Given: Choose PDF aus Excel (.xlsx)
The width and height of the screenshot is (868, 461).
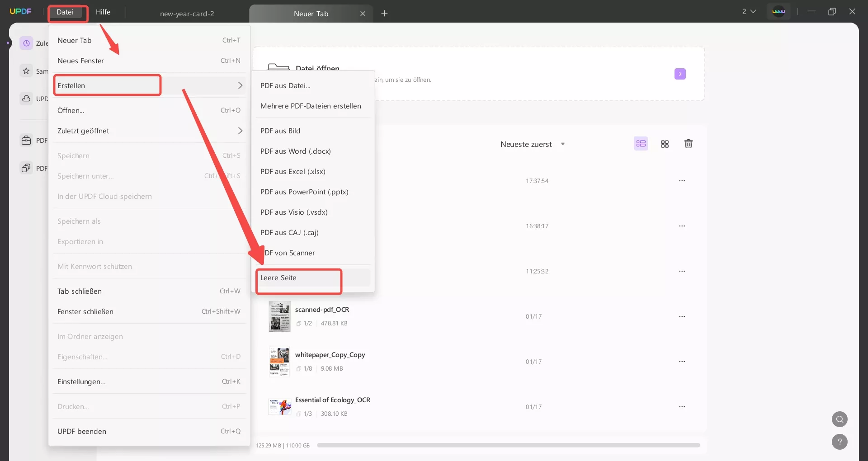Looking at the screenshot, I should pyautogui.click(x=313, y=171).
